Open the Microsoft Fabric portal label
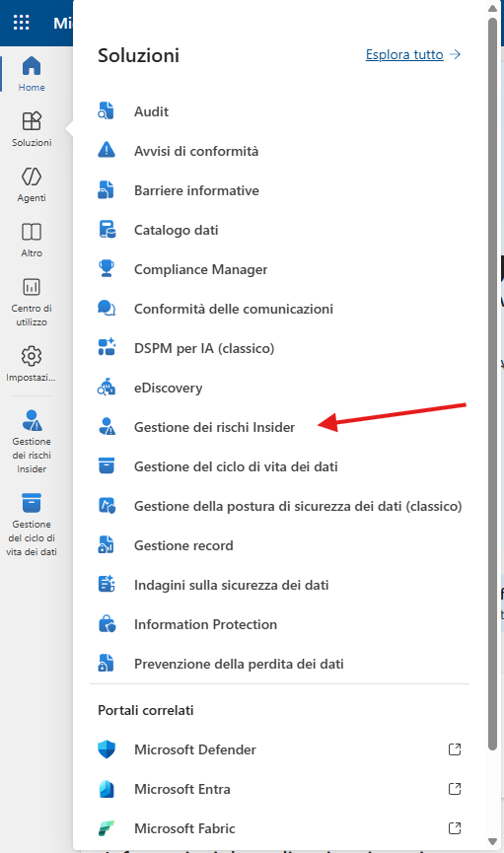This screenshot has height=853, width=504. tap(184, 828)
